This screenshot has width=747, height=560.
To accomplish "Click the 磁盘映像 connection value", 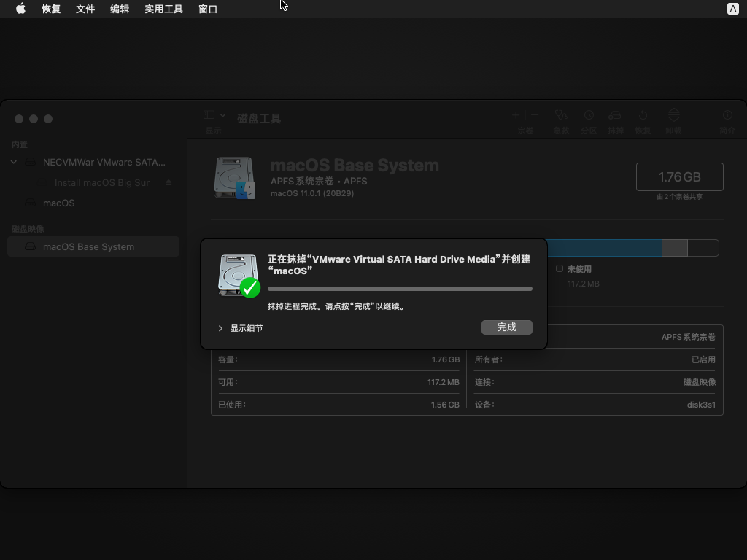I will click(700, 382).
